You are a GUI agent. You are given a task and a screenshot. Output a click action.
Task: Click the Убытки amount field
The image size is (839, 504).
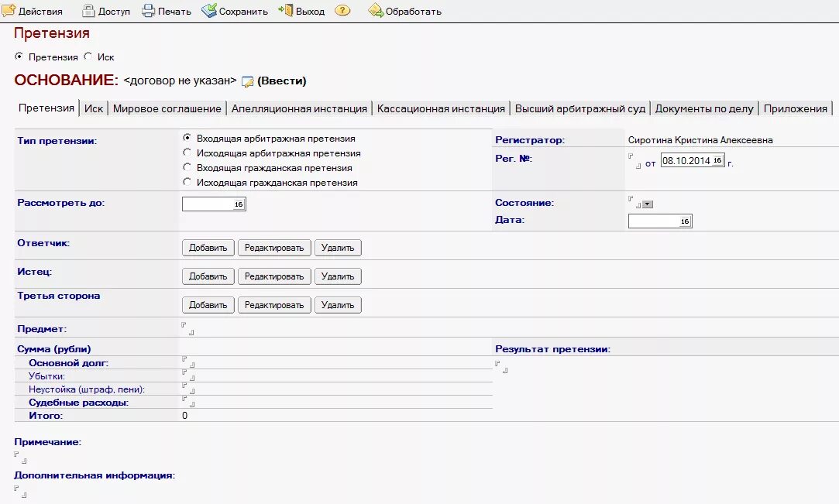[188, 375]
